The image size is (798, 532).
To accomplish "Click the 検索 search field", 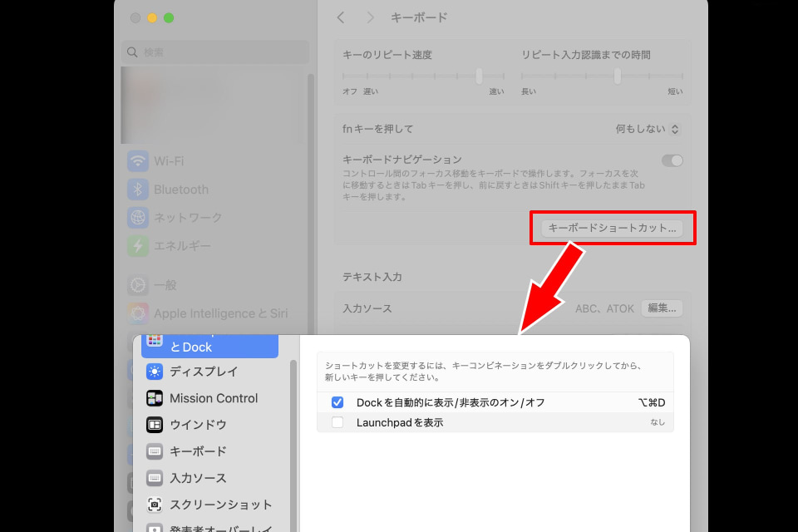I will point(214,52).
